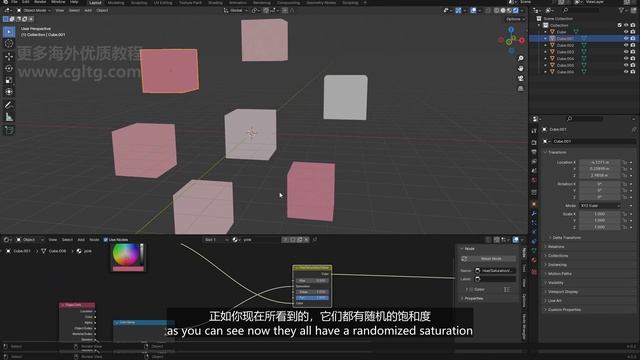The width and height of the screenshot is (640, 360).
Task: Select the Measure tool
Action: click(x=9, y=118)
